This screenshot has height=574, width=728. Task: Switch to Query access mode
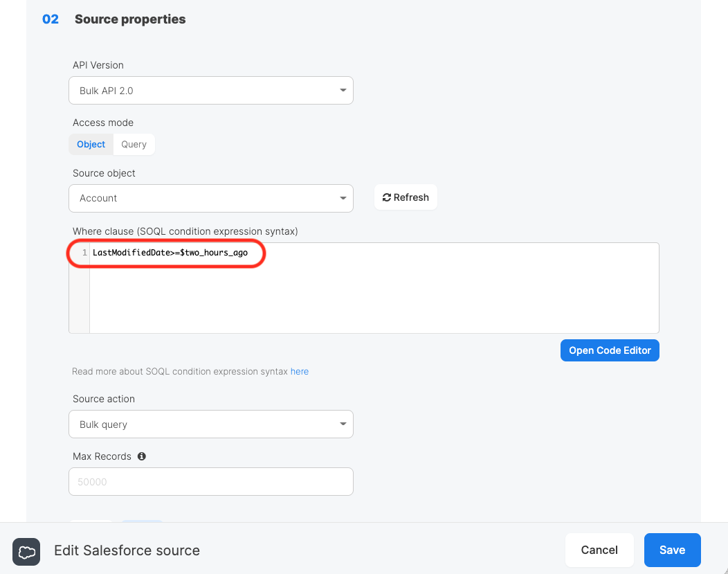134,144
